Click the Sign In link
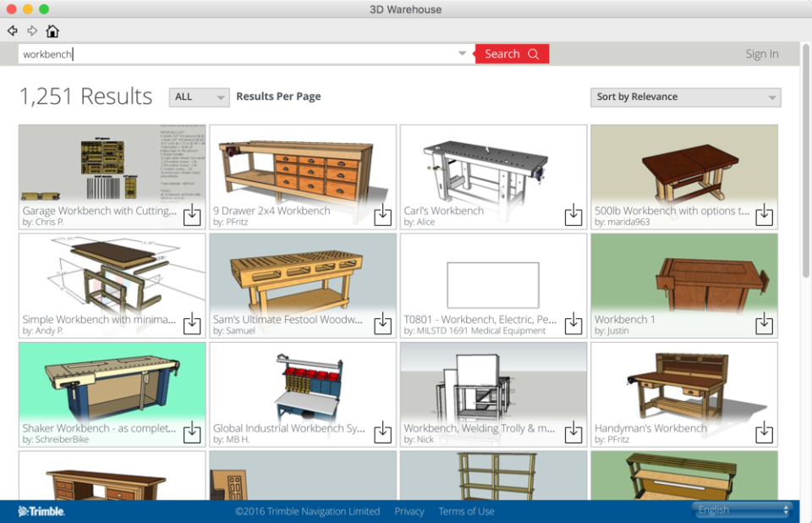 (x=761, y=52)
